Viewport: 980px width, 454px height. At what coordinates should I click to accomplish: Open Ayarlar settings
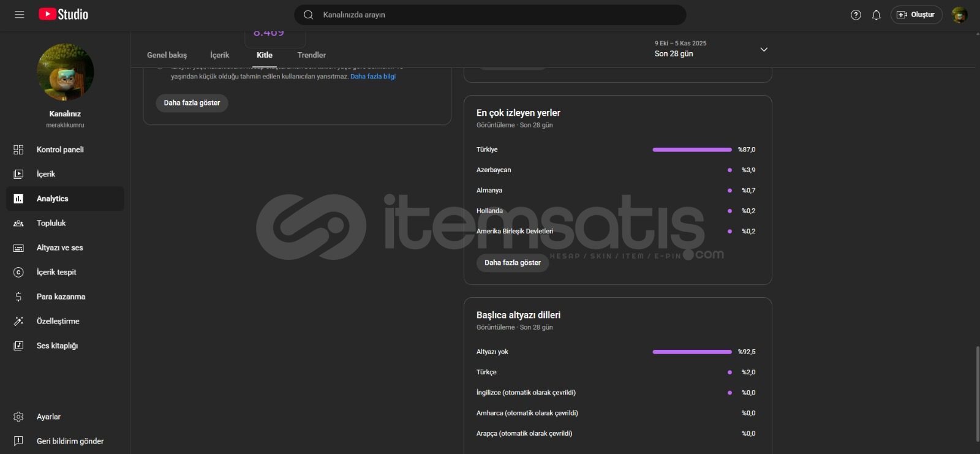coord(48,417)
